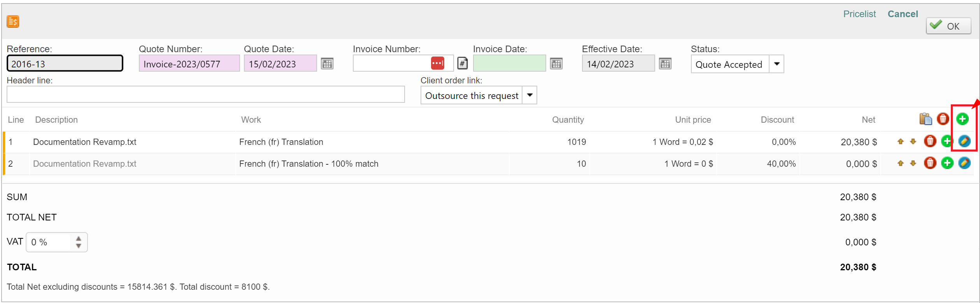The height and width of the screenshot is (303, 980).
Task: Move line 2 up with arrow icon
Action: pyautogui.click(x=900, y=163)
